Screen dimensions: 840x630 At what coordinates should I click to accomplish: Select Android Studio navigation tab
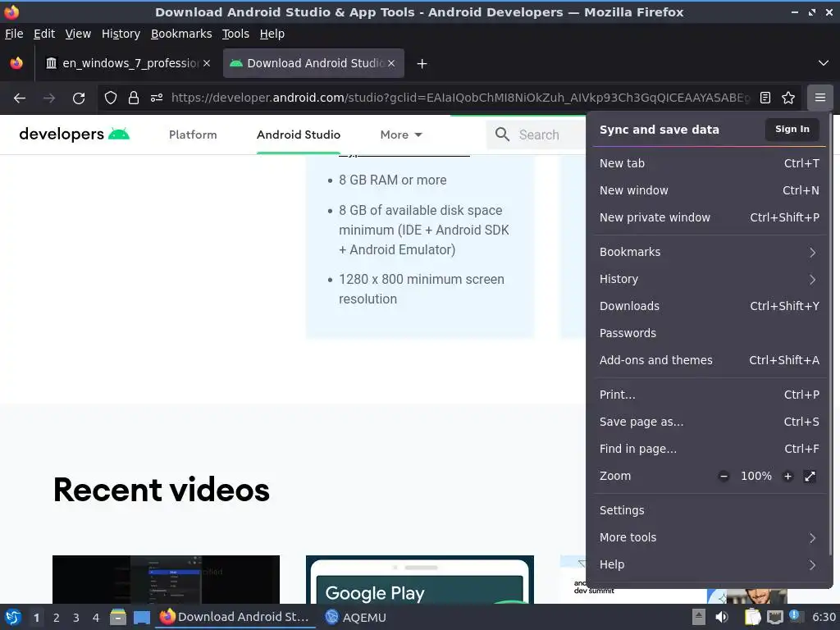(299, 135)
